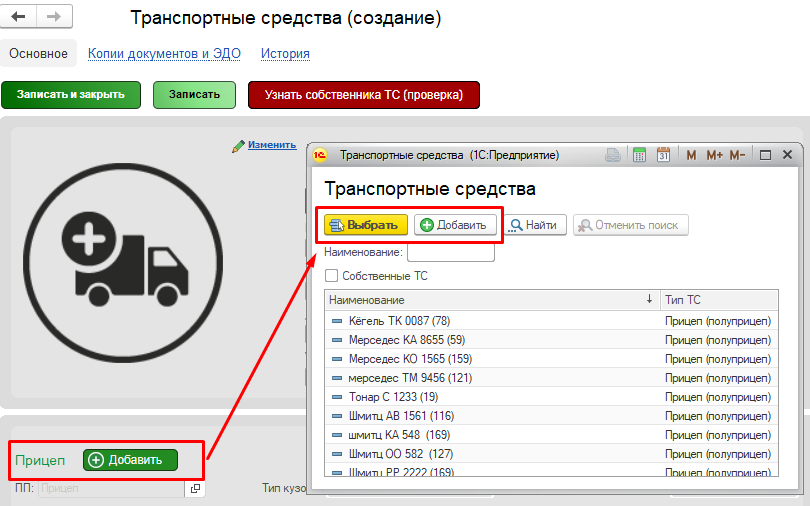Viewport: 810px width, 506px height.
Task: Click green Добавить button beside Прицеп
Action: (x=130, y=460)
